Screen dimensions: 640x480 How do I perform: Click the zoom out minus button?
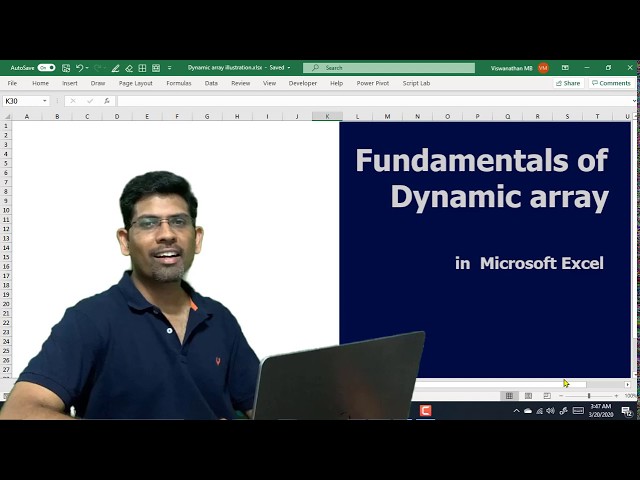(x=561, y=396)
